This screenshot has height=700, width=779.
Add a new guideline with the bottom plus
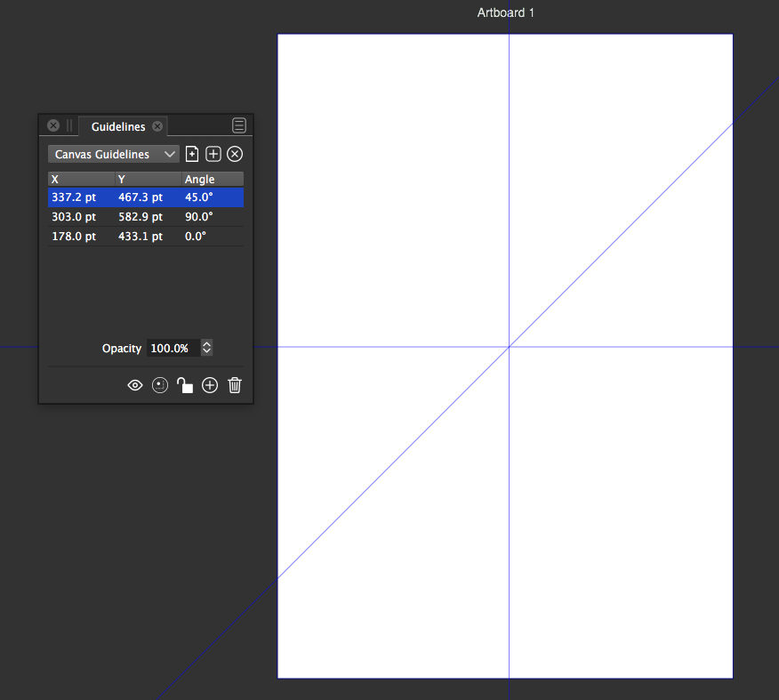(210, 385)
